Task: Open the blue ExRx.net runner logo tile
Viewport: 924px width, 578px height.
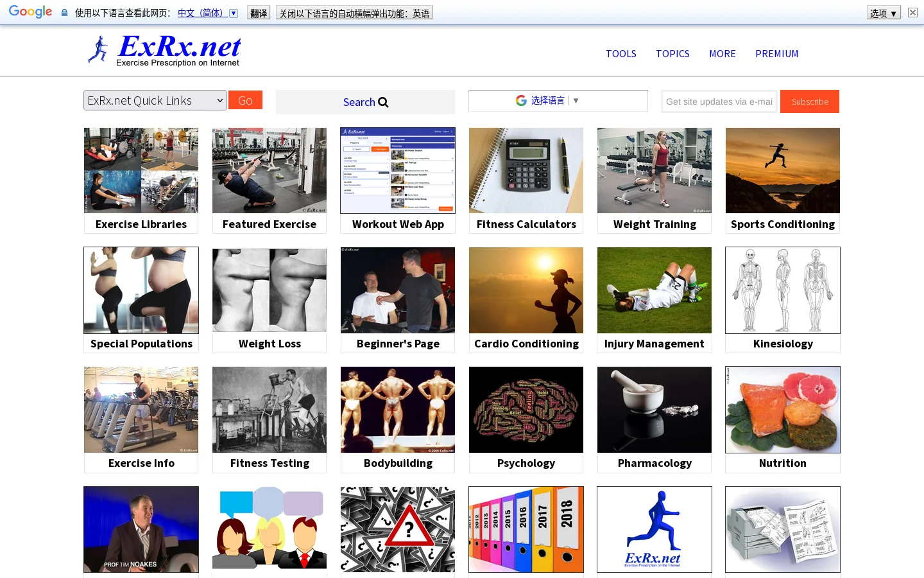Action: [x=654, y=529]
